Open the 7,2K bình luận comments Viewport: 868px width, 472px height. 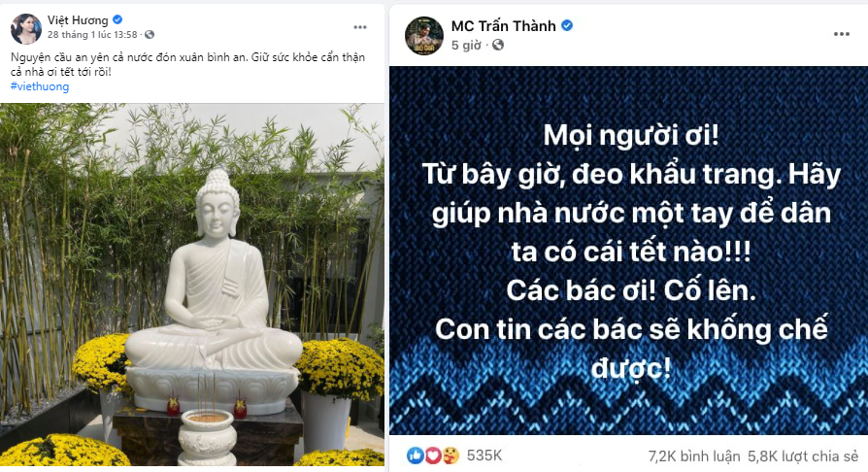point(694,456)
